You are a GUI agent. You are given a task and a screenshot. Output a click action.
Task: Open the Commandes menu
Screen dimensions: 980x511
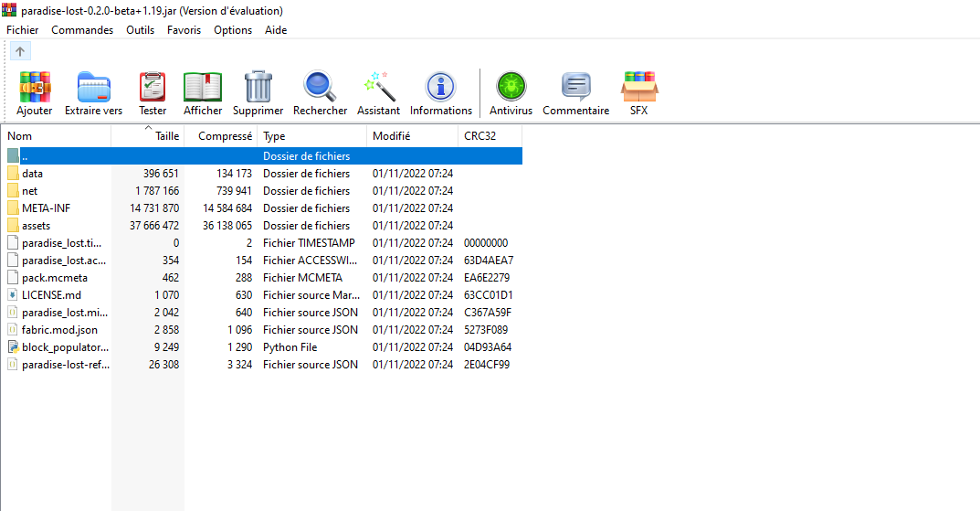point(82,30)
